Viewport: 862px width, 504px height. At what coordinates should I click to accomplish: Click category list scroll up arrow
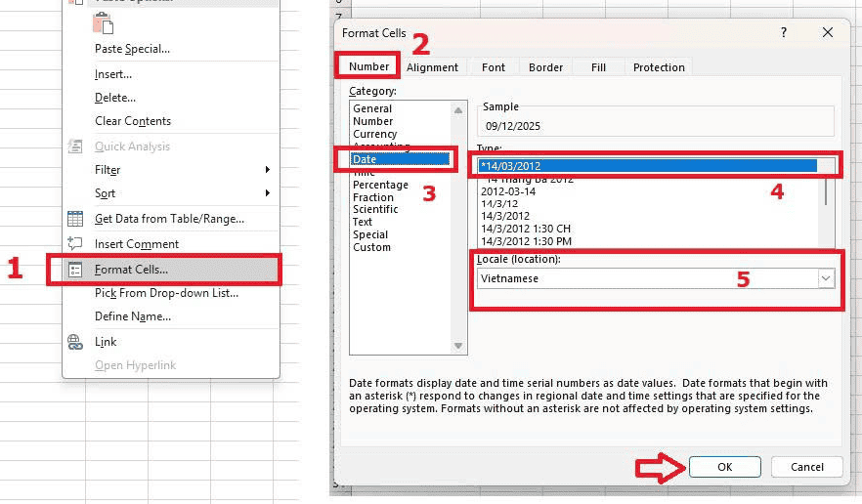click(458, 110)
